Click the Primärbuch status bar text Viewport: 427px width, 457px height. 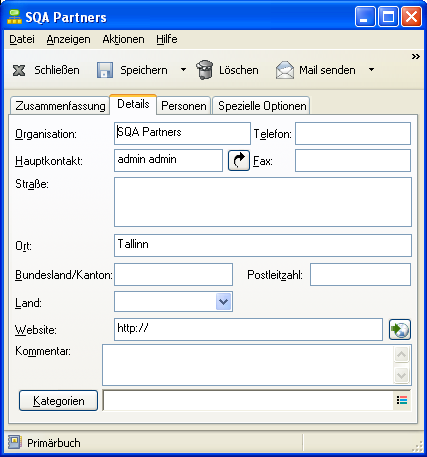pos(54,443)
